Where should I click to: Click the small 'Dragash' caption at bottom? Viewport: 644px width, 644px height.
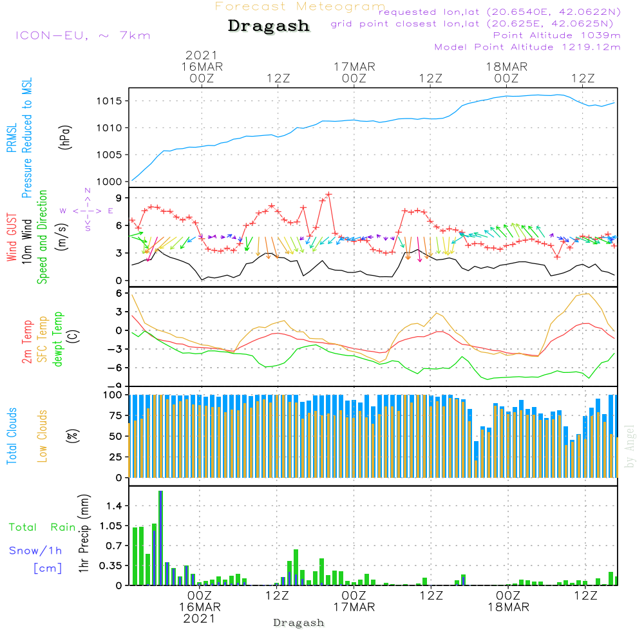pos(299,623)
